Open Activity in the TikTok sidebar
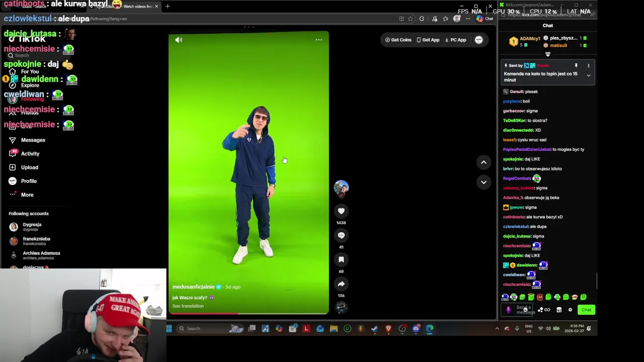Screen dimensions: 644x362 tap(24, 154)
